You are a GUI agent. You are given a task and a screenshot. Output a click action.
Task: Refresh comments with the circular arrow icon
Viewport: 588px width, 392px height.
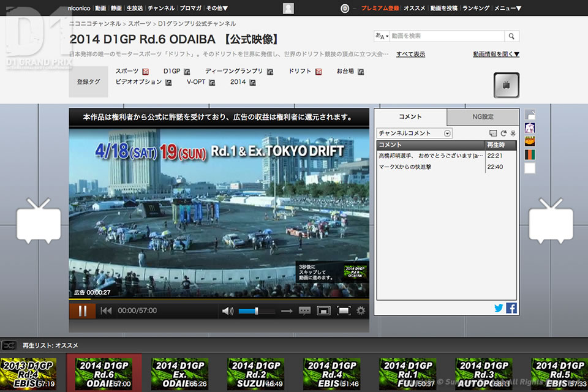tap(503, 133)
